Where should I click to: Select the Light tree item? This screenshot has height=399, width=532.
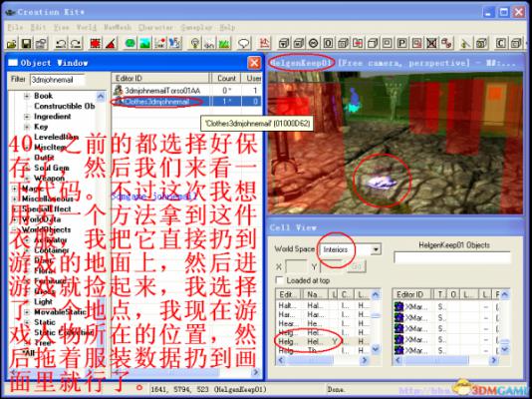43,301
